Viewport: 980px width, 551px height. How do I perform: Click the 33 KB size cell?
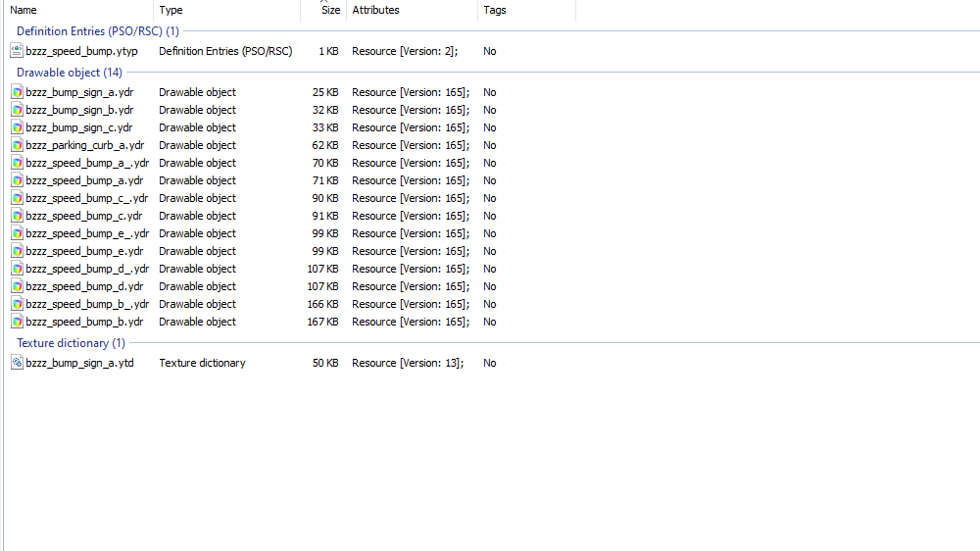[x=325, y=127]
